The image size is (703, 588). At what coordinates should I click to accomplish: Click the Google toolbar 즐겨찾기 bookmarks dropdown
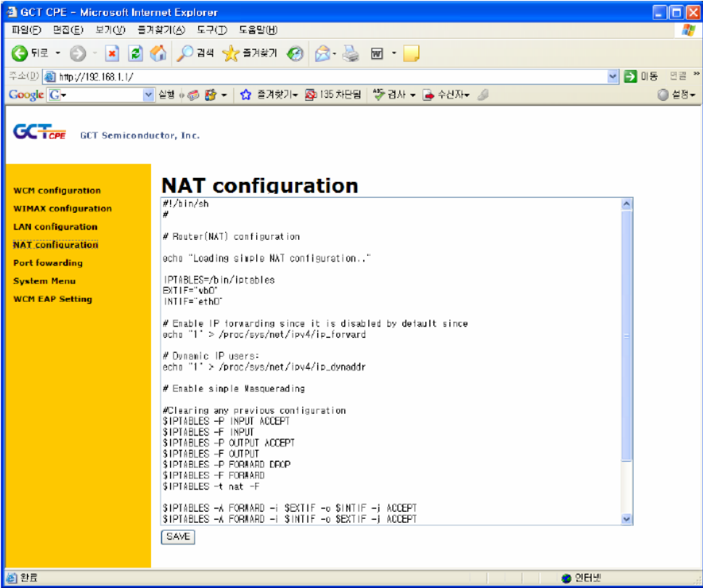coord(277,95)
